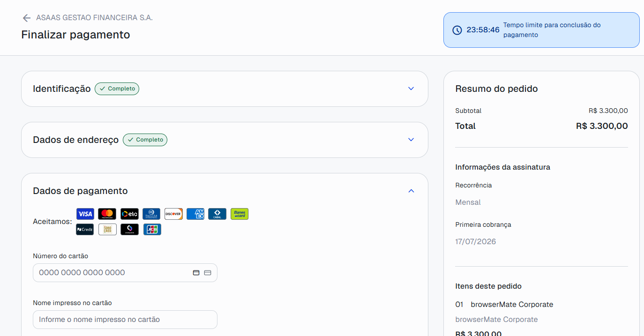The image size is (644, 336).
Task: Click the 17/07/2026 first charge date
Action: [x=476, y=242]
